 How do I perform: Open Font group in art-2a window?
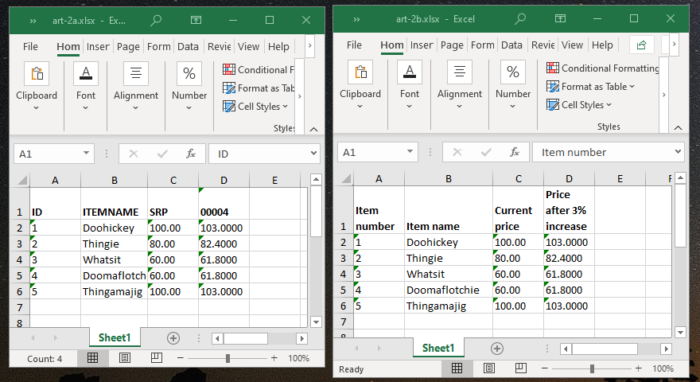85,87
